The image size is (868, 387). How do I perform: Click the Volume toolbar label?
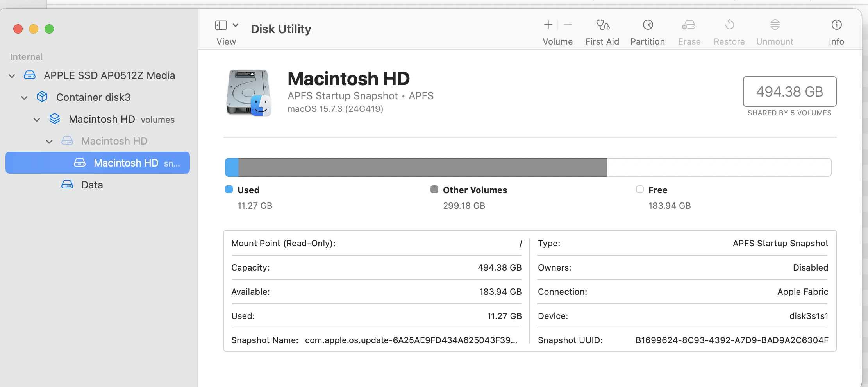[557, 42]
